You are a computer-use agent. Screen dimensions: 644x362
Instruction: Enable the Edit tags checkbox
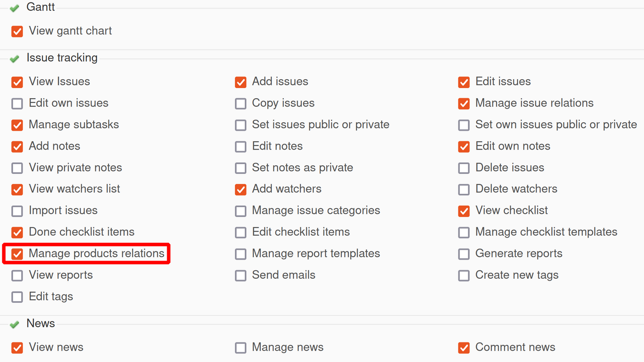coord(17,297)
